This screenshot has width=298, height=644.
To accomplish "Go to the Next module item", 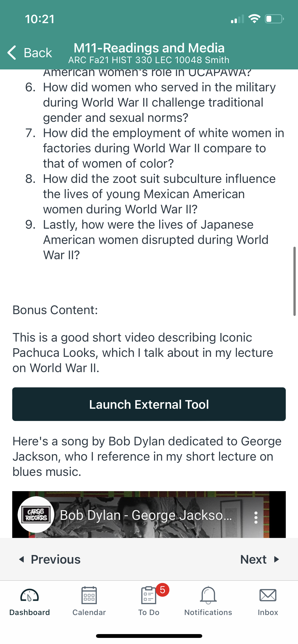I will 260,559.
